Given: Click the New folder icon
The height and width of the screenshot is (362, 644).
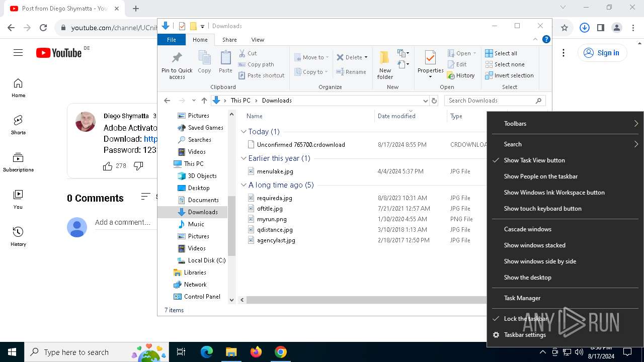Looking at the screenshot, I should click(385, 58).
